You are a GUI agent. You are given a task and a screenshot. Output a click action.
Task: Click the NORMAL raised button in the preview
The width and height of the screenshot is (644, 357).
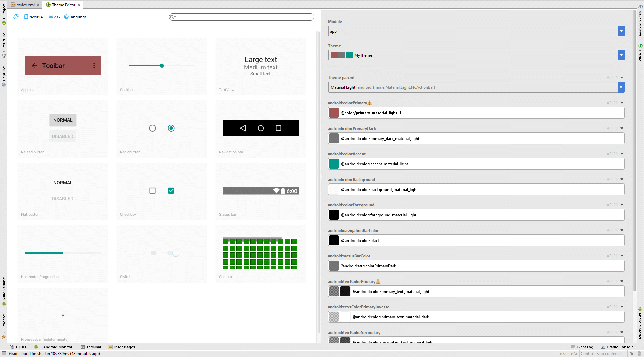coord(63,120)
